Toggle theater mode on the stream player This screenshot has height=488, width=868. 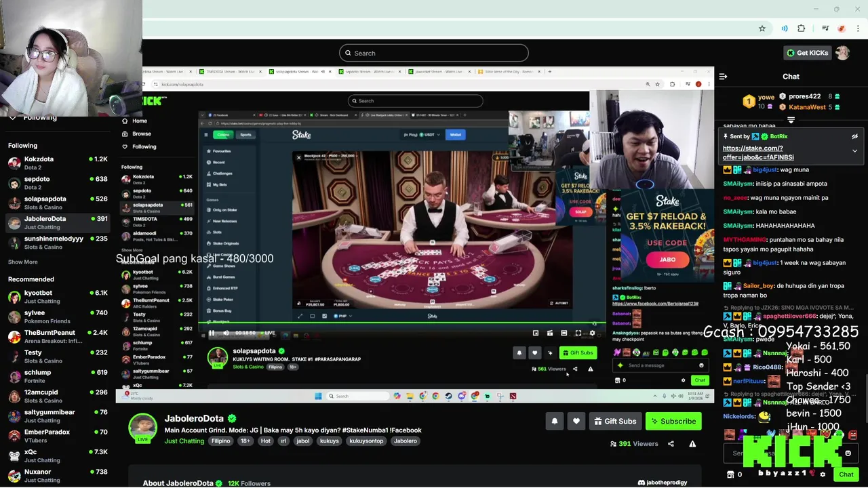[564, 333]
